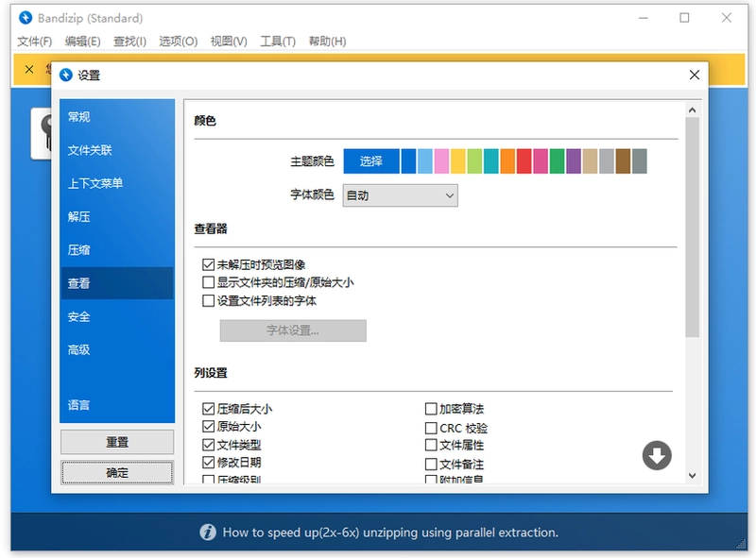
Task: Pick the purple theme color swatch
Action: pyautogui.click(x=574, y=161)
